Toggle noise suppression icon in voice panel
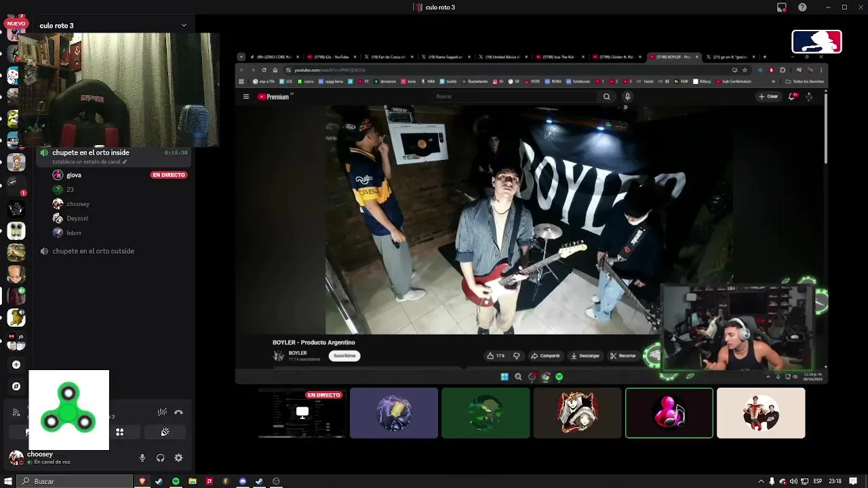The image size is (868, 488). pos(162,412)
